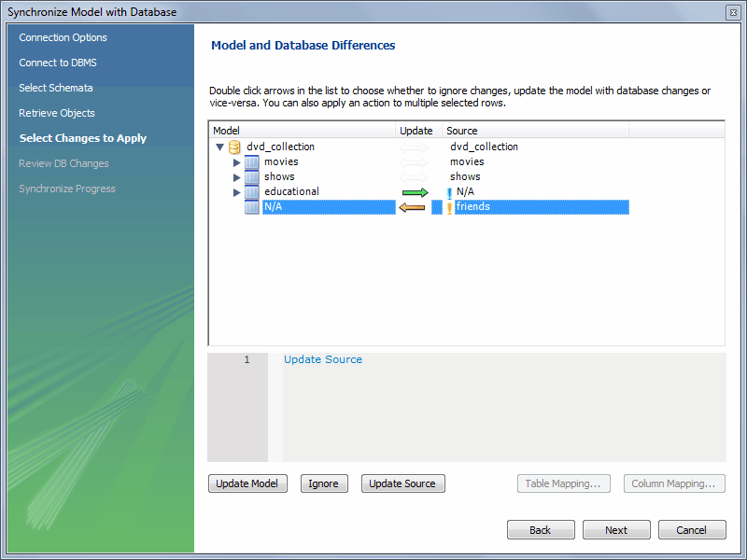Go to the Connection Options step
Image resolution: width=747 pixels, height=560 pixels.
tap(63, 37)
